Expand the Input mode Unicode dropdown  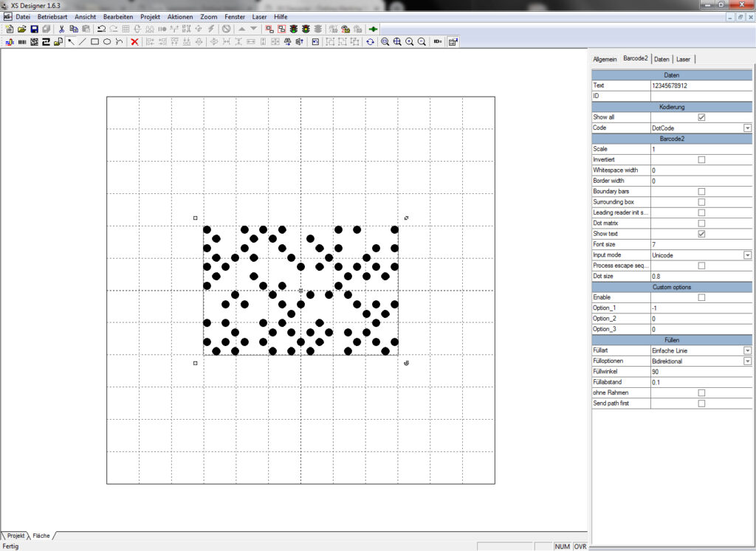coord(747,255)
